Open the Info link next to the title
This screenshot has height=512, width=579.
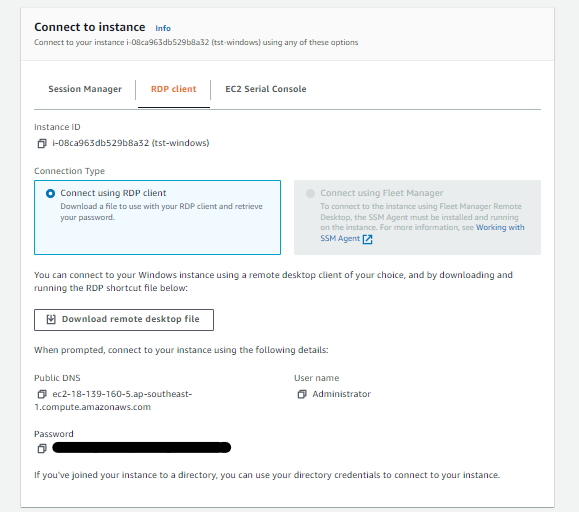click(x=163, y=28)
